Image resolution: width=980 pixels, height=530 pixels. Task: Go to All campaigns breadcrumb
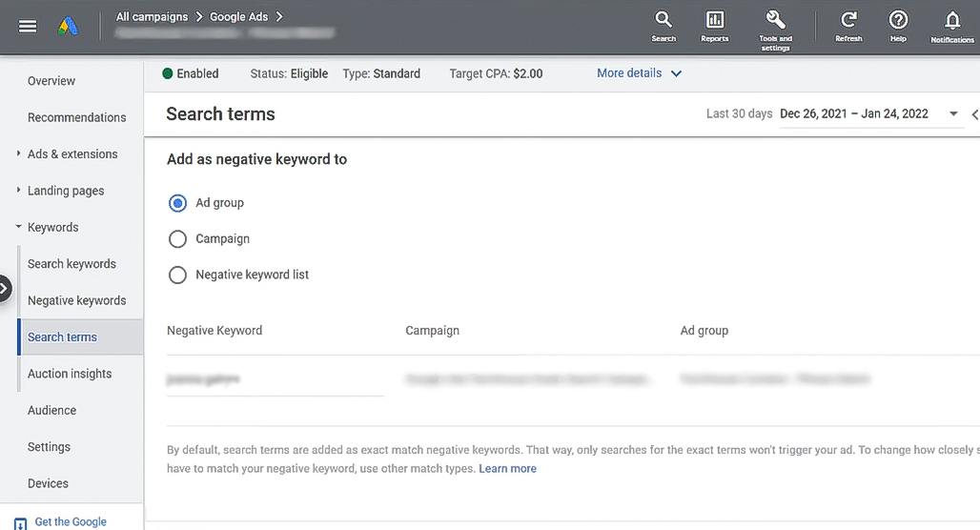152,17
